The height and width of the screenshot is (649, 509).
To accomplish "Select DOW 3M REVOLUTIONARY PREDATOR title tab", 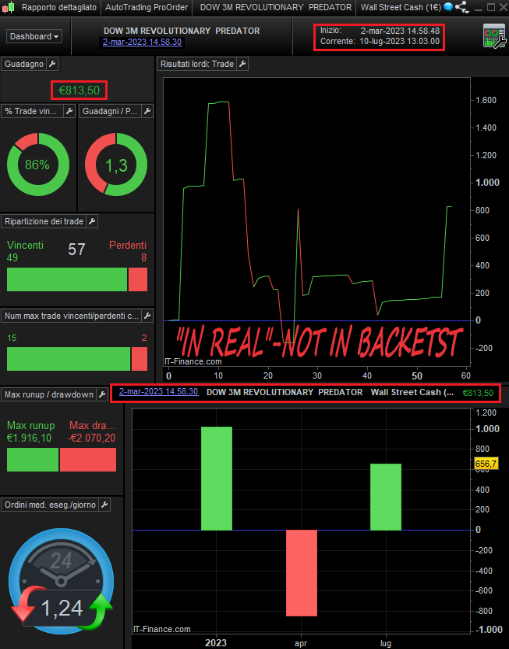I will tap(276, 7).
